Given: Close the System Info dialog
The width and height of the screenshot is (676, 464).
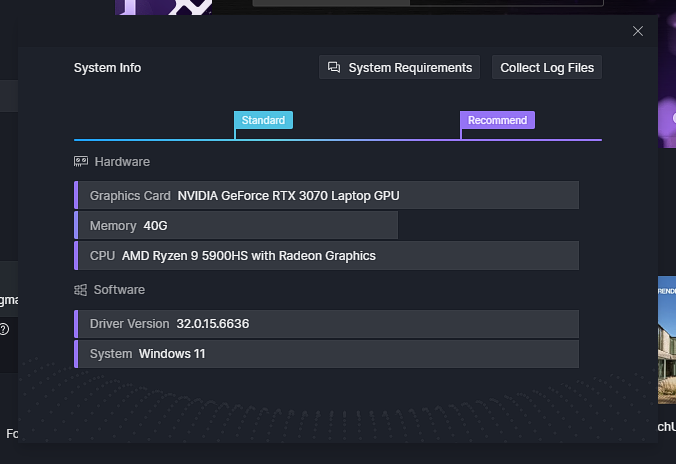Looking at the screenshot, I should [x=638, y=31].
